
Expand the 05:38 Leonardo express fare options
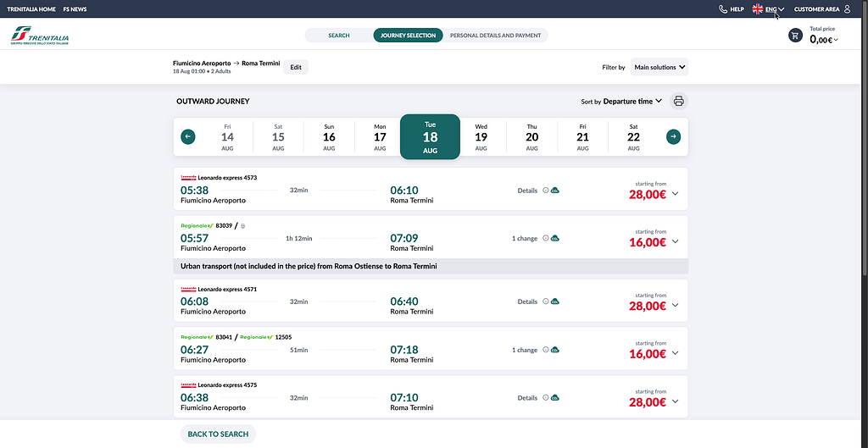point(675,194)
